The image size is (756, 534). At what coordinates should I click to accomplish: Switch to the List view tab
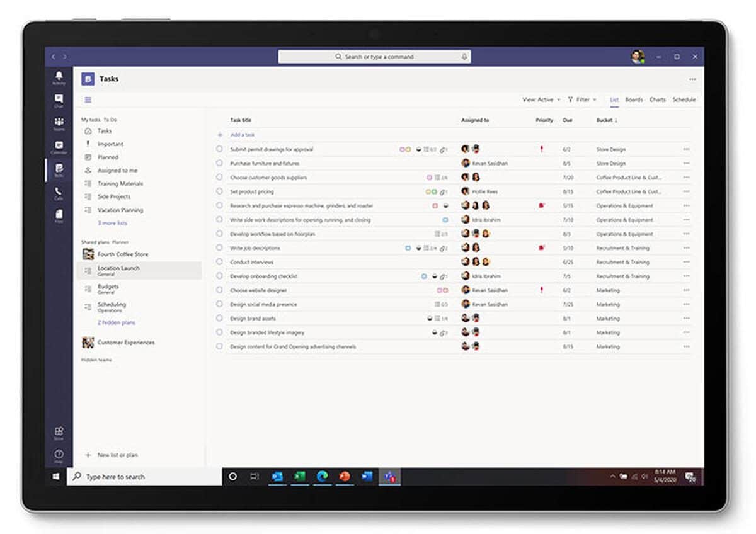click(x=614, y=99)
